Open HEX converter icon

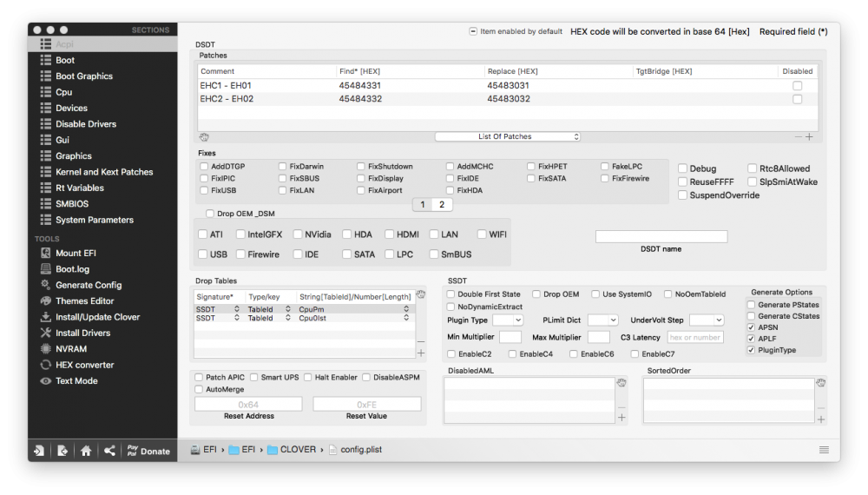click(x=45, y=365)
